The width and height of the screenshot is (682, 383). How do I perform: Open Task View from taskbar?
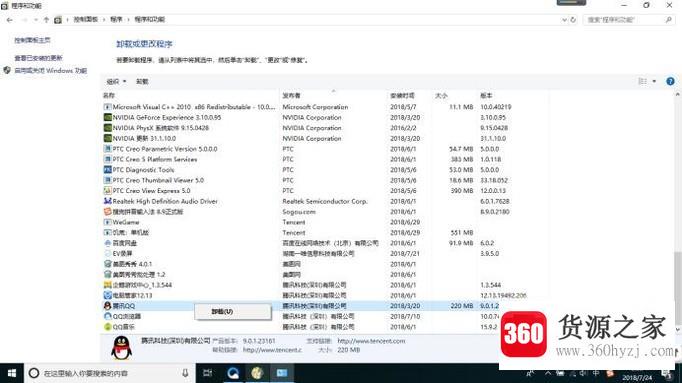[208, 373]
